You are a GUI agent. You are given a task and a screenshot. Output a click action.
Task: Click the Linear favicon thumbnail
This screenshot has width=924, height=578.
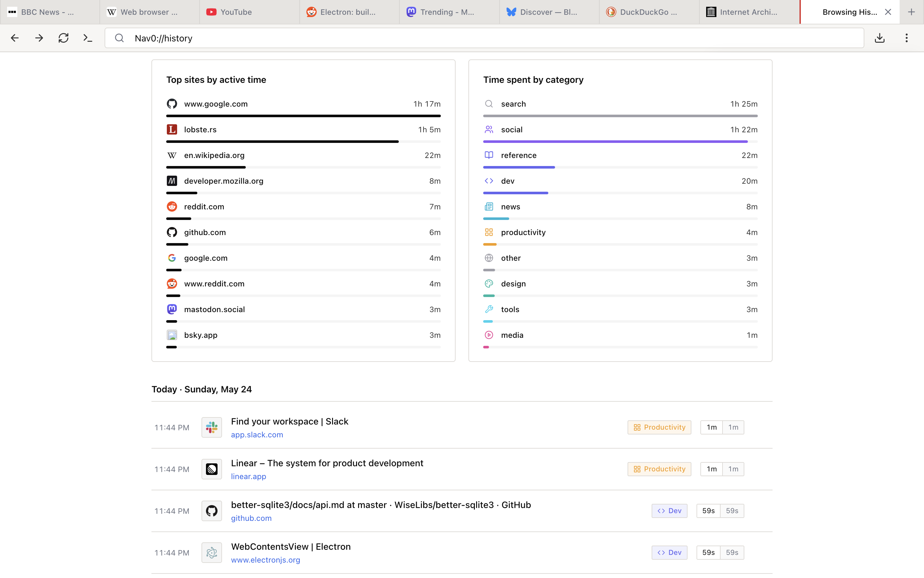(x=211, y=469)
